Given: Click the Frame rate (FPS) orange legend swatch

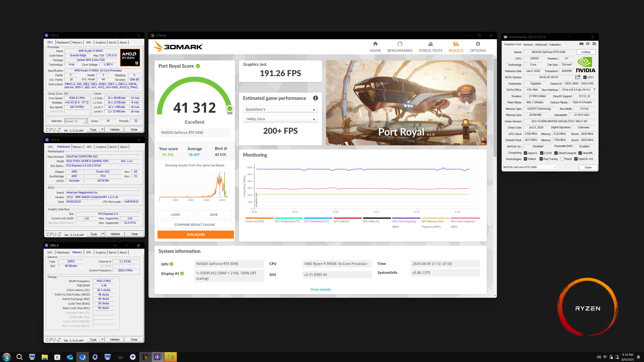Looking at the screenshot, I should click(x=259, y=218).
